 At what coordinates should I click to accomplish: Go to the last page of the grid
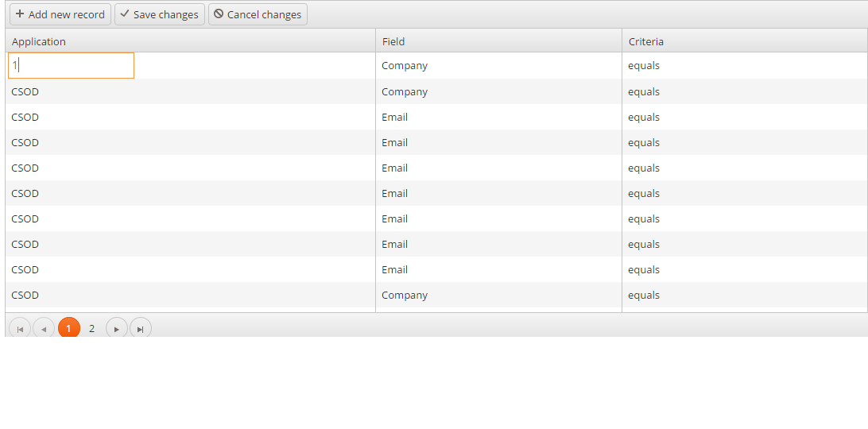tap(141, 329)
